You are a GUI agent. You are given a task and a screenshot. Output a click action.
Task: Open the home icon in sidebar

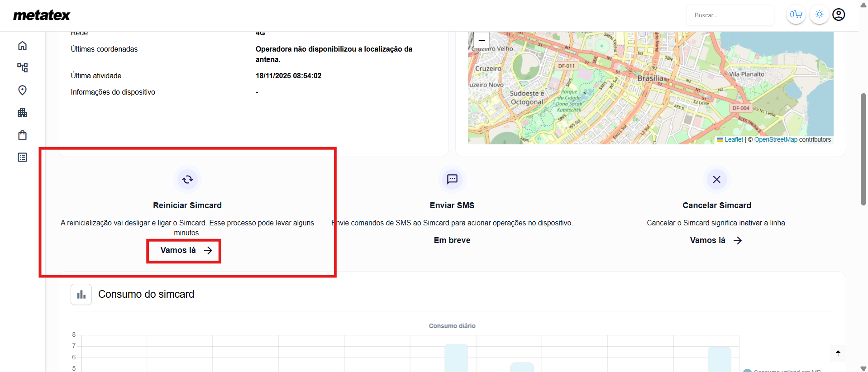pos(22,46)
